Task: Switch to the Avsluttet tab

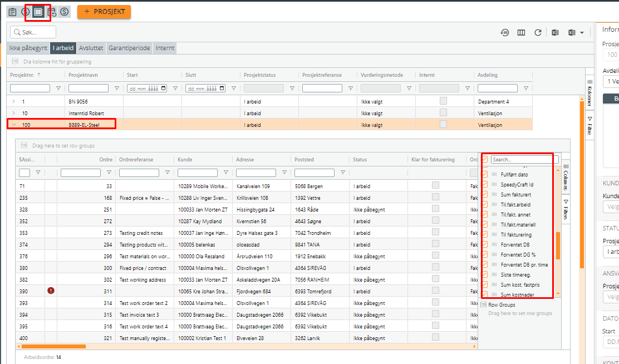Action: [x=91, y=48]
